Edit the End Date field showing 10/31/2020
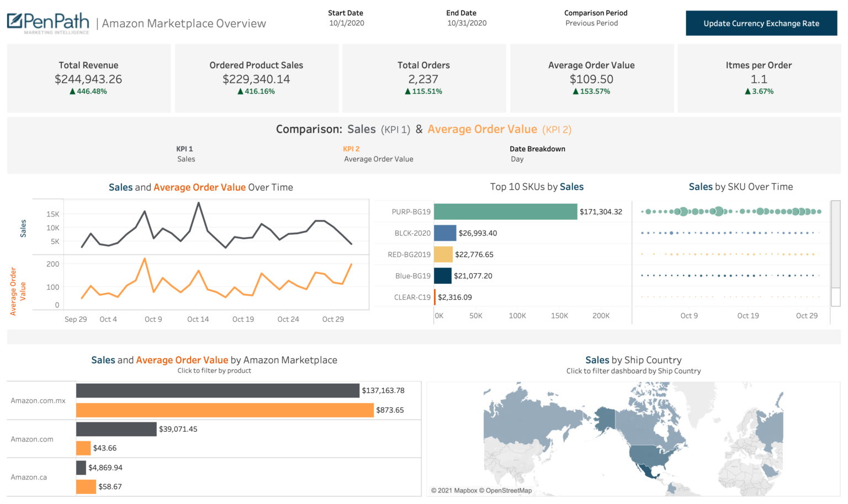The image size is (848, 504). (x=467, y=23)
